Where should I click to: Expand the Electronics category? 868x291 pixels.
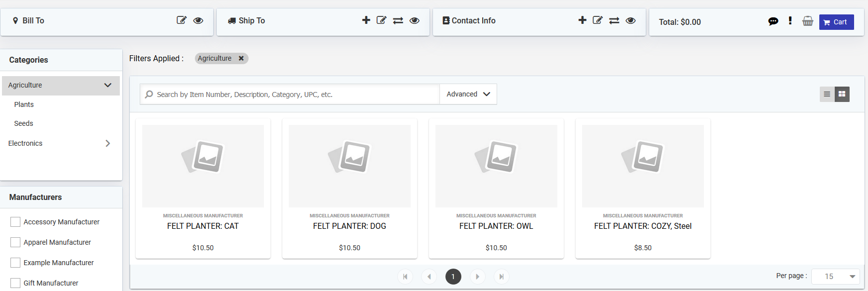pos(108,143)
